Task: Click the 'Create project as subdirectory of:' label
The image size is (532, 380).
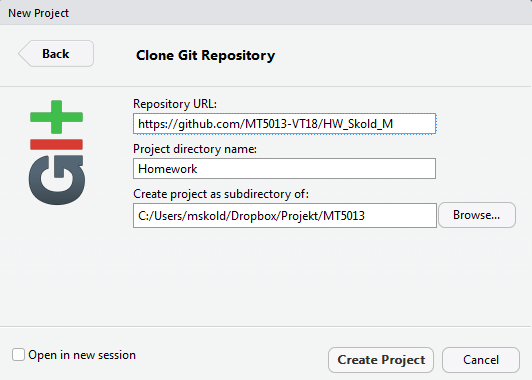Action: pos(221,194)
